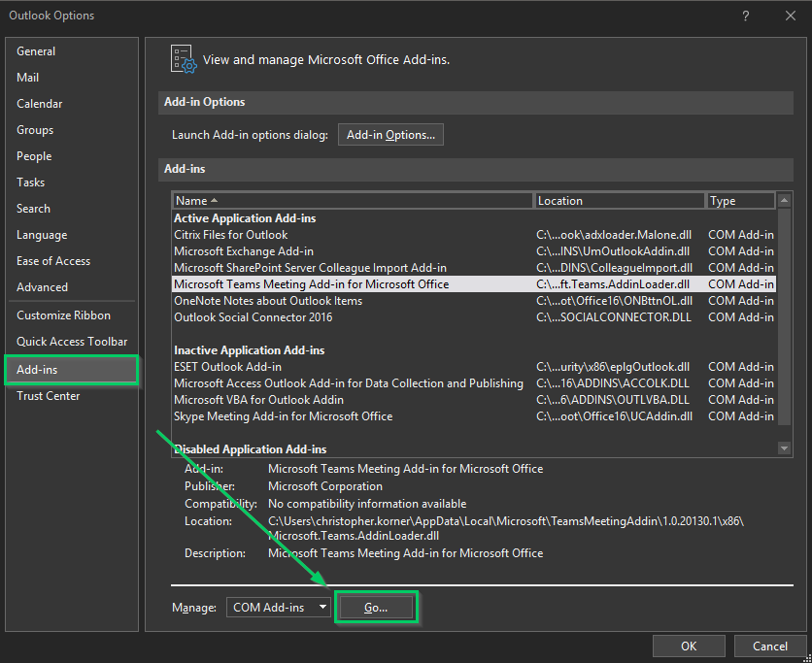This screenshot has width=812, height=663.
Task: Click the scrollbar down arrow on add-ins list
Action: click(784, 448)
